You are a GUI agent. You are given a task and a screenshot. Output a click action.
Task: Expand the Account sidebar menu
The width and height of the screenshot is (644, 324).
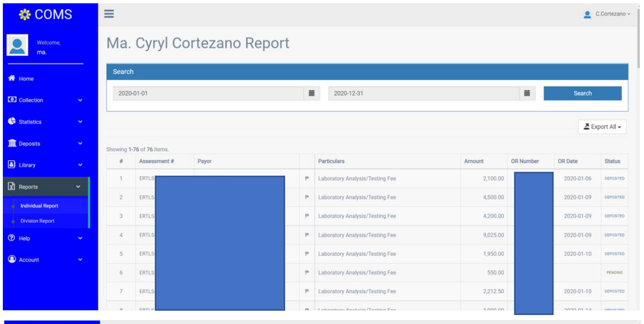(46, 259)
